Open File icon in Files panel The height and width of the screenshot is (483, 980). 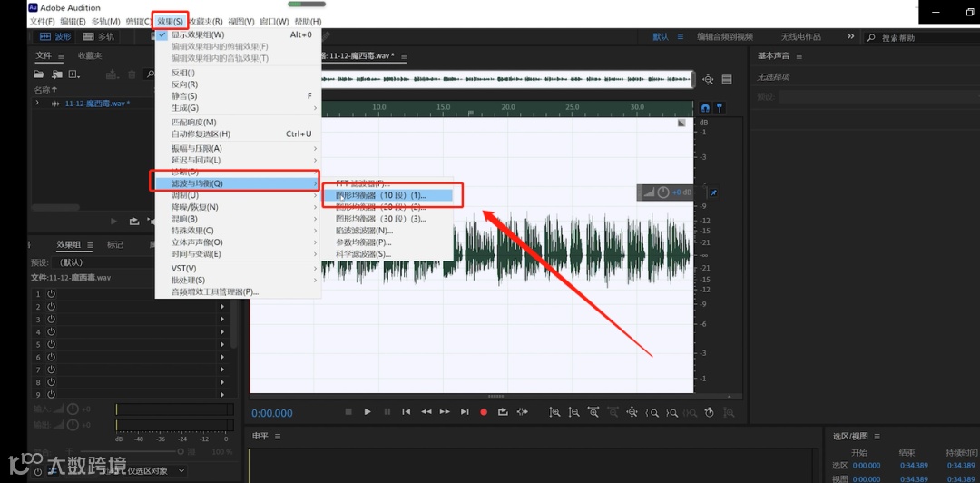(x=39, y=74)
